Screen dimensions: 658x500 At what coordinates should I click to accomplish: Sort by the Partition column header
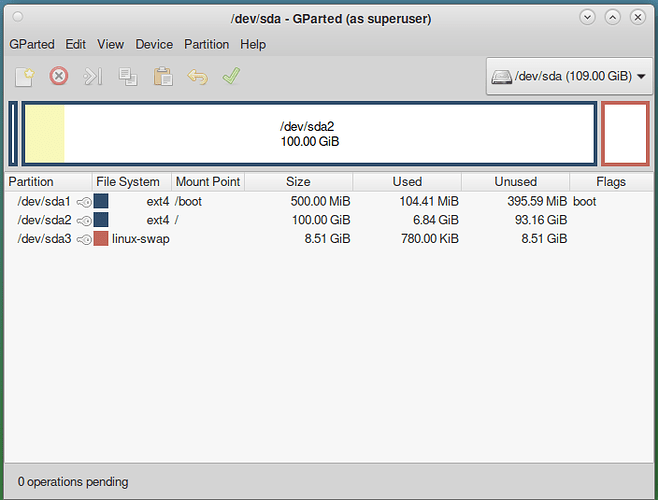(x=48, y=182)
